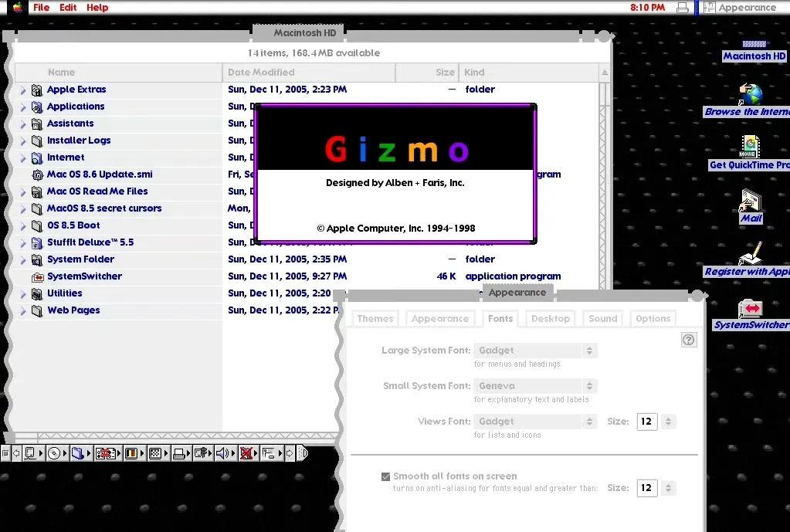Expand the Web Pages folder

23,311
